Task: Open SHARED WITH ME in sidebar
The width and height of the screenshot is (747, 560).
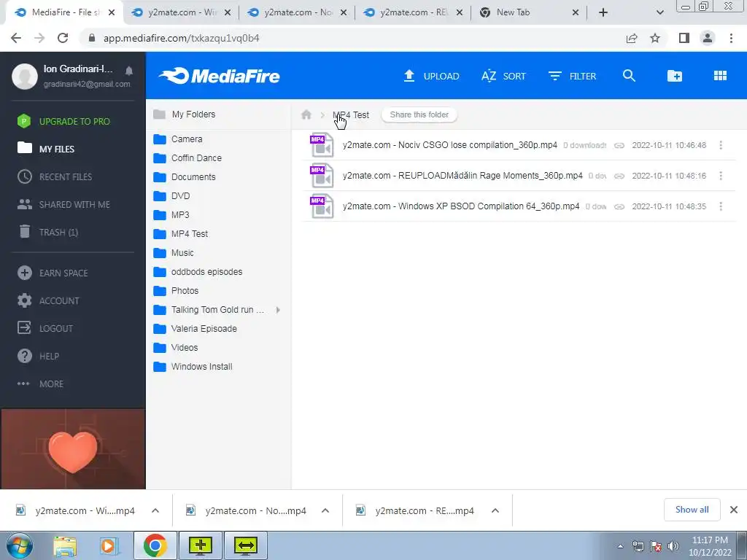Action: click(x=64, y=204)
